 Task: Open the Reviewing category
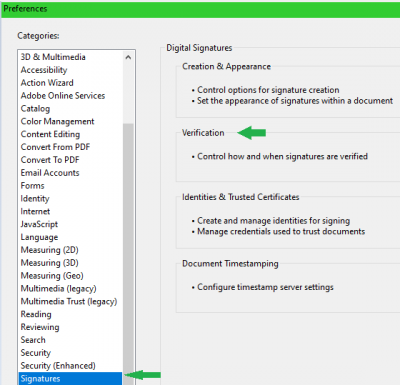(x=40, y=327)
